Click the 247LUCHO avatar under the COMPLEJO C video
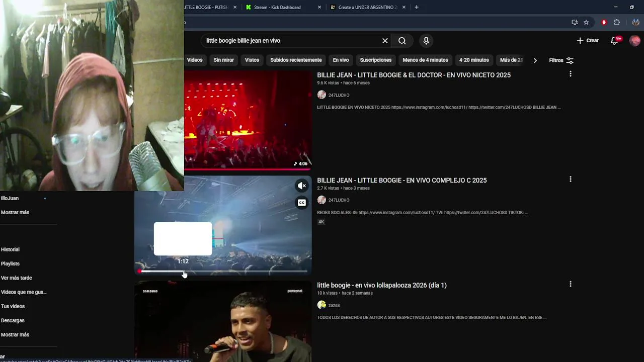Image resolution: width=644 pixels, height=362 pixels. (321, 200)
